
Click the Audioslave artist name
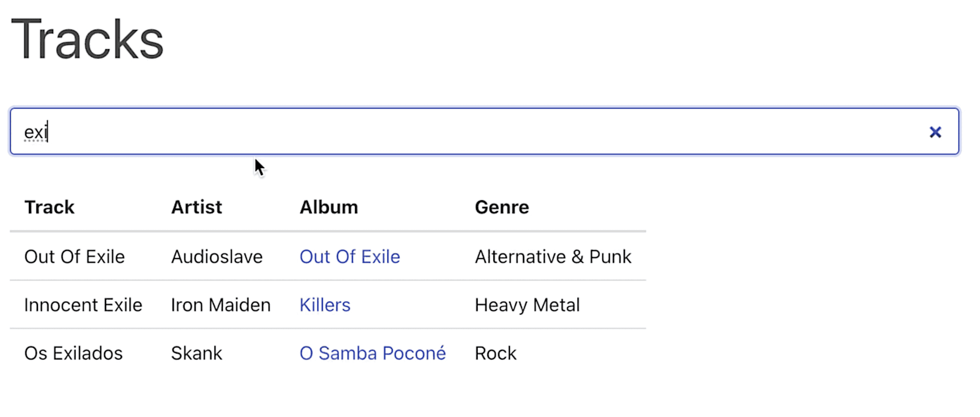pyautogui.click(x=216, y=257)
